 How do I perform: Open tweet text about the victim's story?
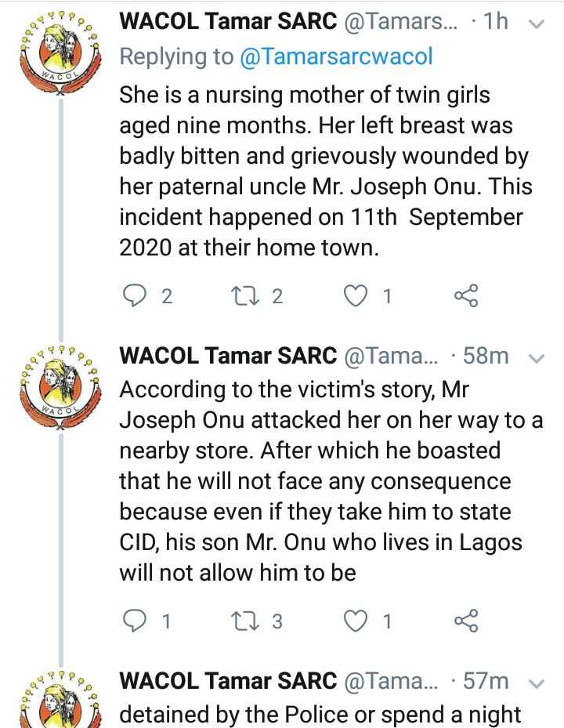[x=331, y=481]
